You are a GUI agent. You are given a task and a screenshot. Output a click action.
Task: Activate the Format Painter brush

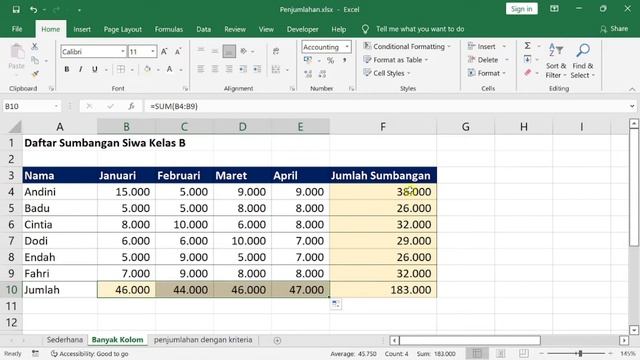pyautogui.click(x=35, y=74)
